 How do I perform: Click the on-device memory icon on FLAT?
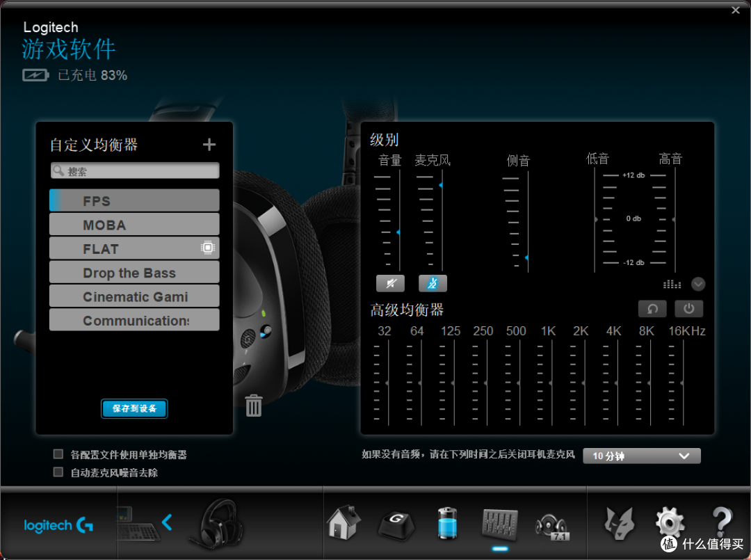207,248
